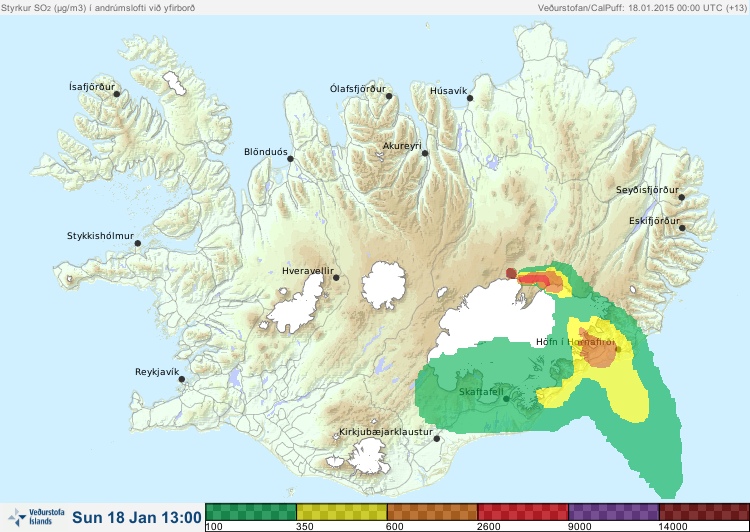The height and width of the screenshot is (532, 750).
Task: Click the Höfn í Hornafirði location dot
Action: pos(618,349)
